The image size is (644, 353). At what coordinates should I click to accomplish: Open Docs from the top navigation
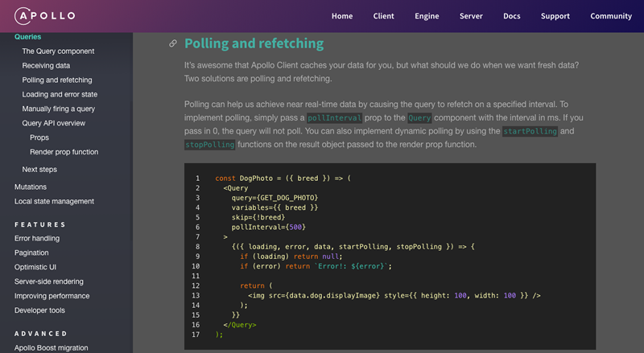click(512, 16)
